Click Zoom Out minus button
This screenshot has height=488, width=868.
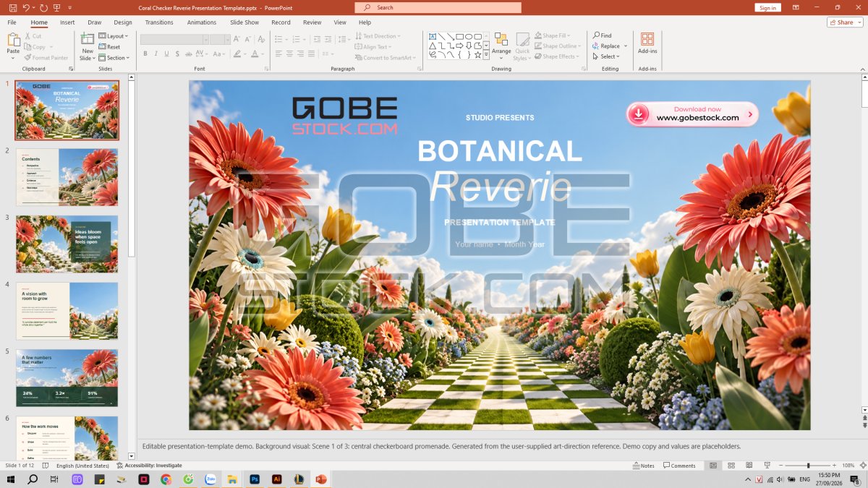coord(781,466)
